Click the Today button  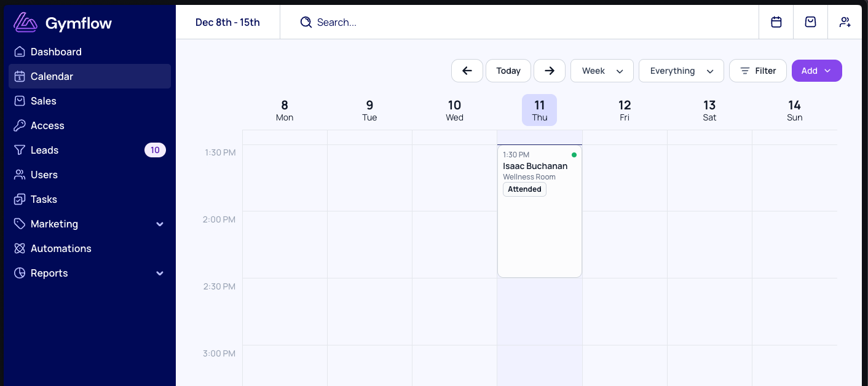click(x=508, y=71)
